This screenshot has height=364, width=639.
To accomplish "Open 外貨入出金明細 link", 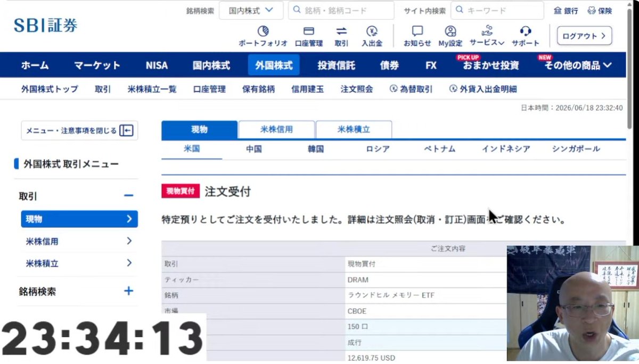I will 483,89.
